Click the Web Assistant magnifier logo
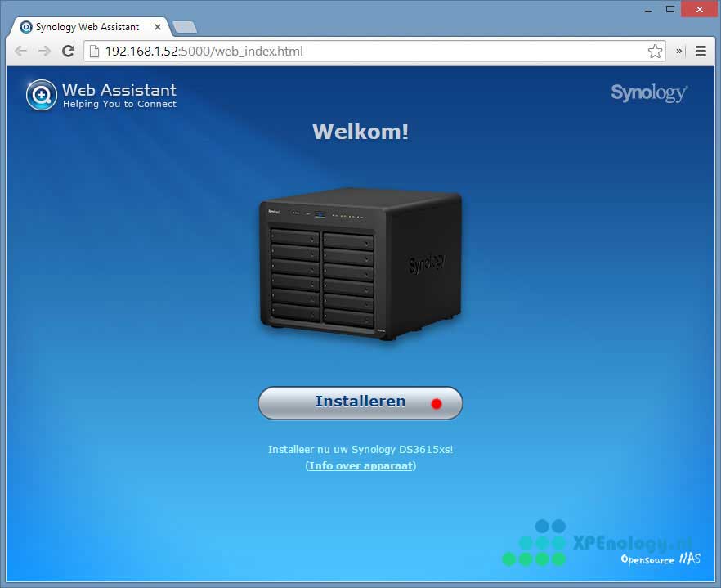This screenshot has height=588, width=721. coord(41,95)
